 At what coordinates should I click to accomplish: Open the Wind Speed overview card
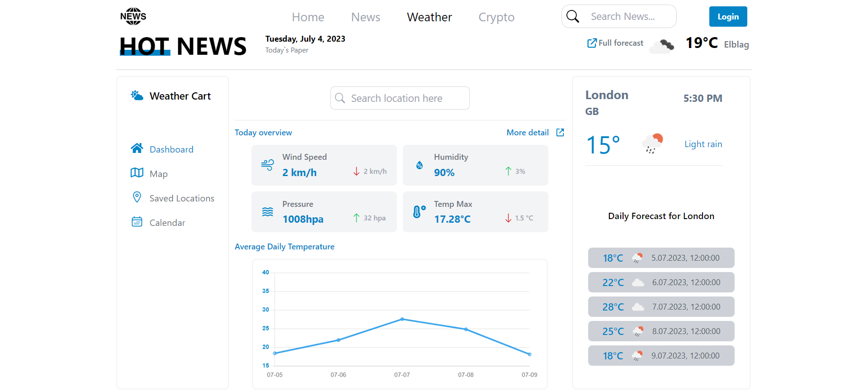point(324,165)
